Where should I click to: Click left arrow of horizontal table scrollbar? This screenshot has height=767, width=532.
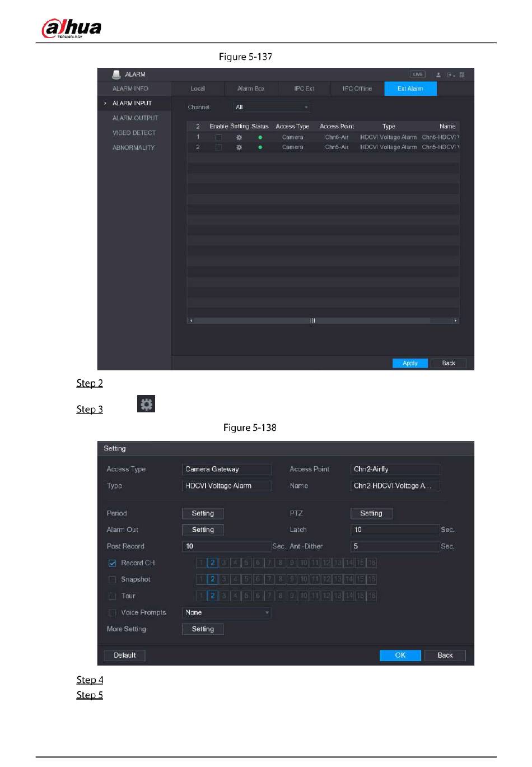point(191,320)
